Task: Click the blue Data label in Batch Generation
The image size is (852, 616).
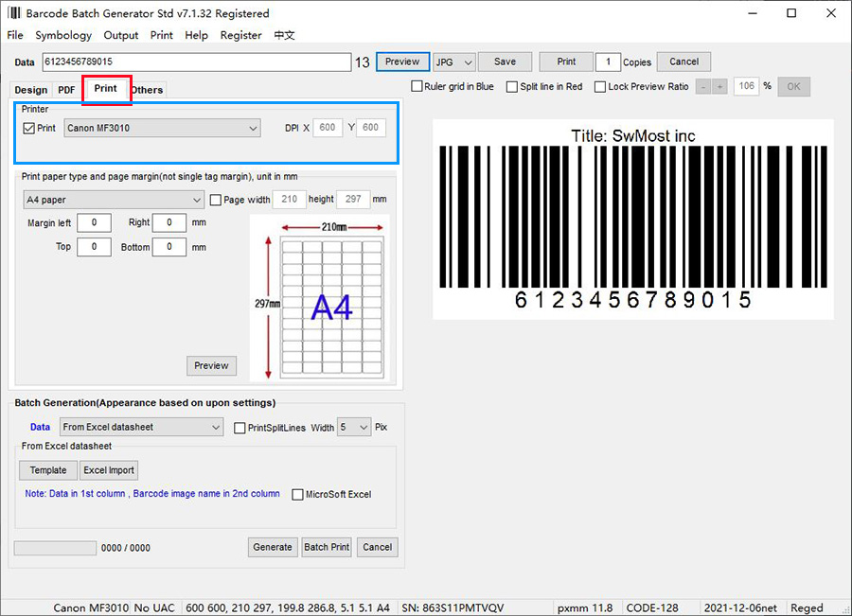Action: [x=40, y=427]
